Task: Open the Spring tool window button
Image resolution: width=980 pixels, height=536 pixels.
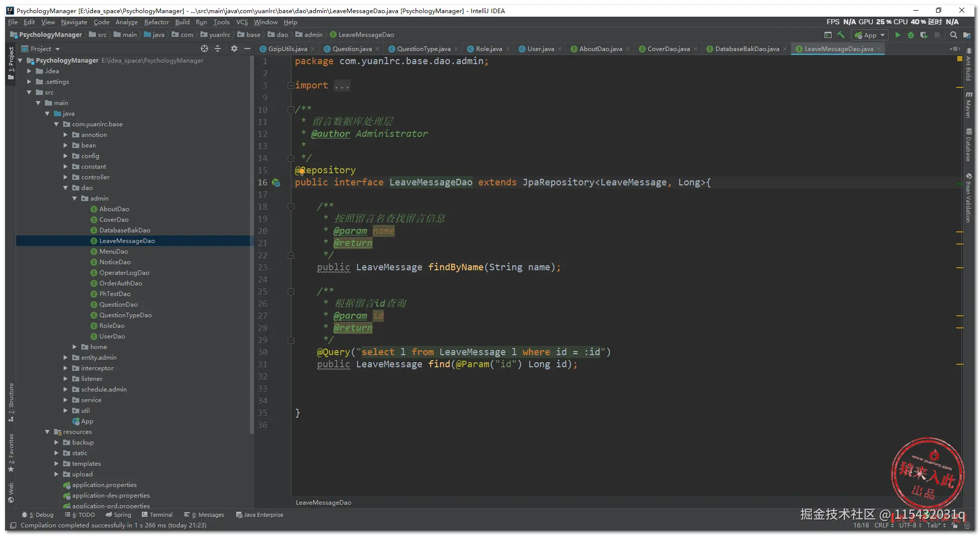Action: (x=119, y=515)
